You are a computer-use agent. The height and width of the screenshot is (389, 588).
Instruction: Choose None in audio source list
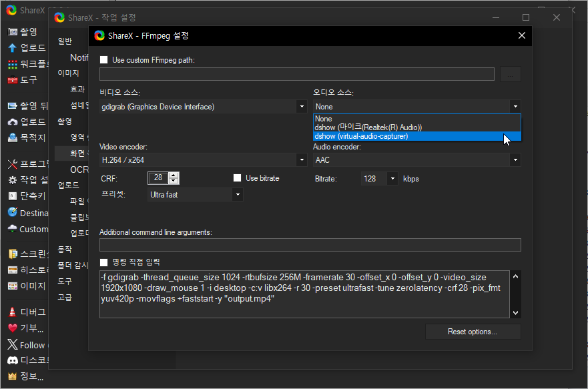tap(417, 118)
